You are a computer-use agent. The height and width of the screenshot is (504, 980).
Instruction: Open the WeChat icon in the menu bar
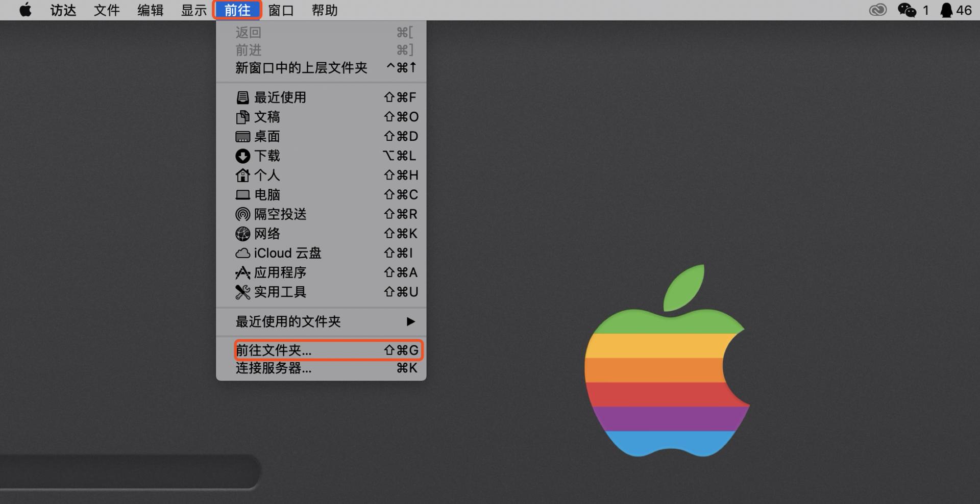coord(908,10)
